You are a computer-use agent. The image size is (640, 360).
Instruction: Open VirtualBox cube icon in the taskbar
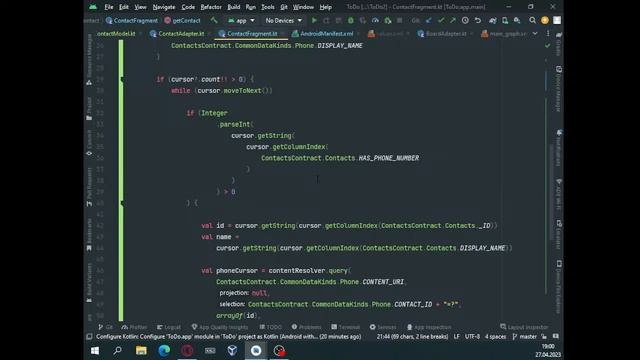tap(232, 351)
